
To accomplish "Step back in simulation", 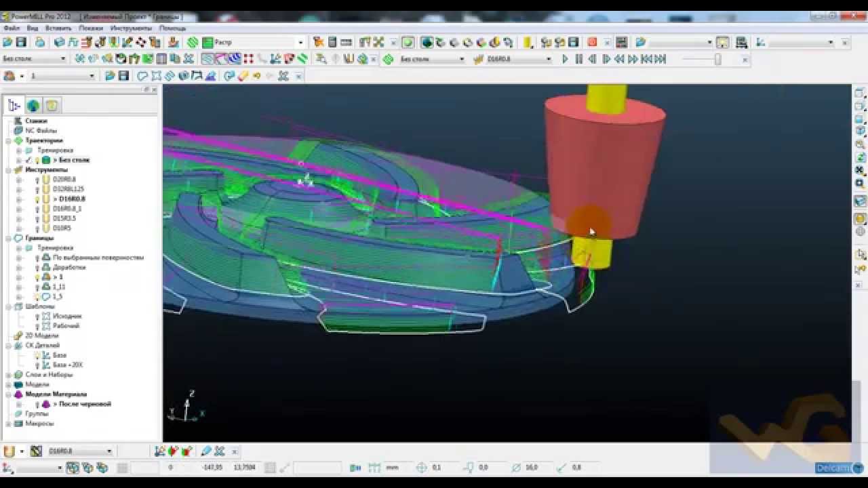I will pyautogui.click(x=592, y=59).
